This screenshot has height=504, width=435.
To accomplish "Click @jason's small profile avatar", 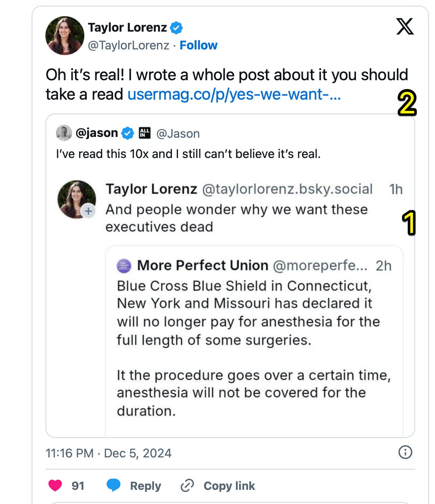I will 64,133.
